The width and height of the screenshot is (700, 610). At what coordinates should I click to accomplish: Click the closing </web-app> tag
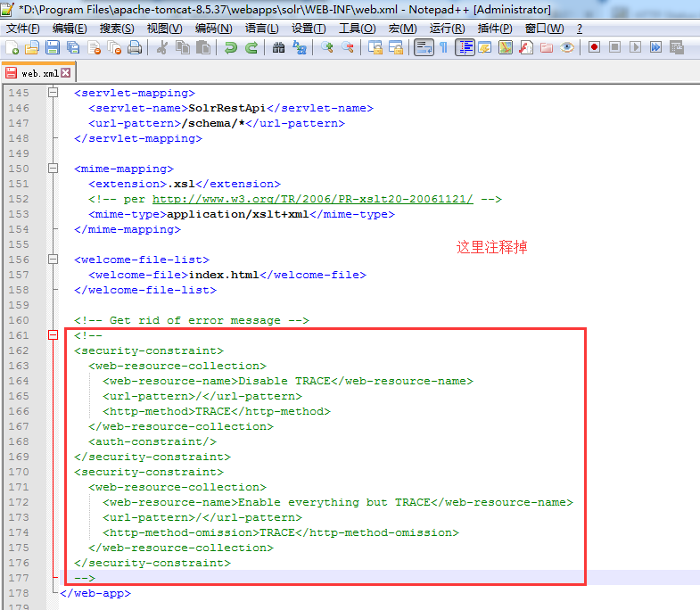(95, 593)
